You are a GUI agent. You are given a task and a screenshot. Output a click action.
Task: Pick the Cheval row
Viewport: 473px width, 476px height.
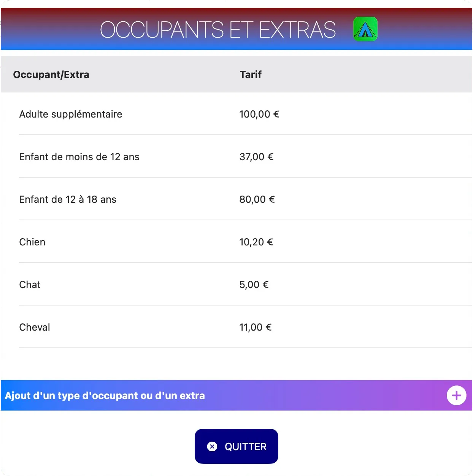coord(35,327)
